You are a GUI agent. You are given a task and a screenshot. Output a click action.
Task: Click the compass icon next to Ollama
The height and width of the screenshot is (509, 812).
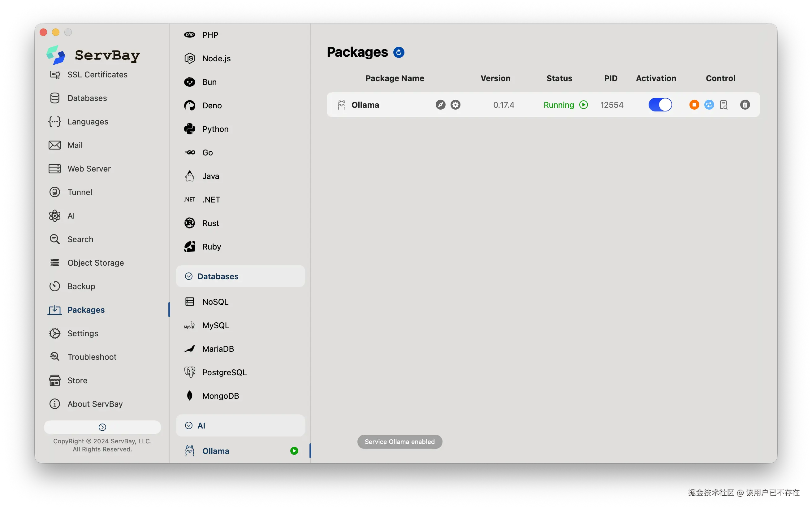(440, 105)
